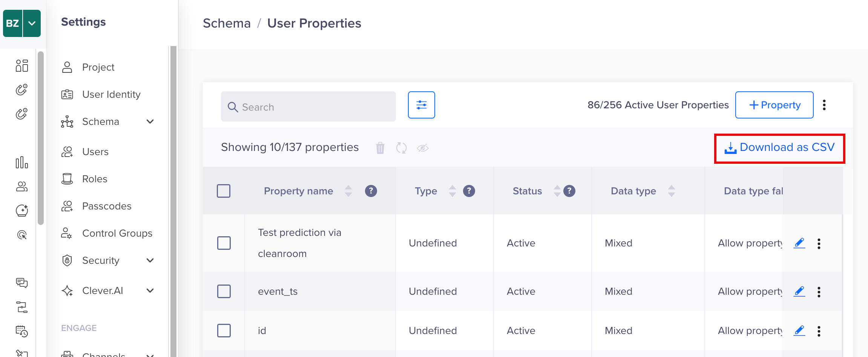Image resolution: width=868 pixels, height=357 pixels.
Task: Show help for Status column
Action: pyautogui.click(x=569, y=191)
